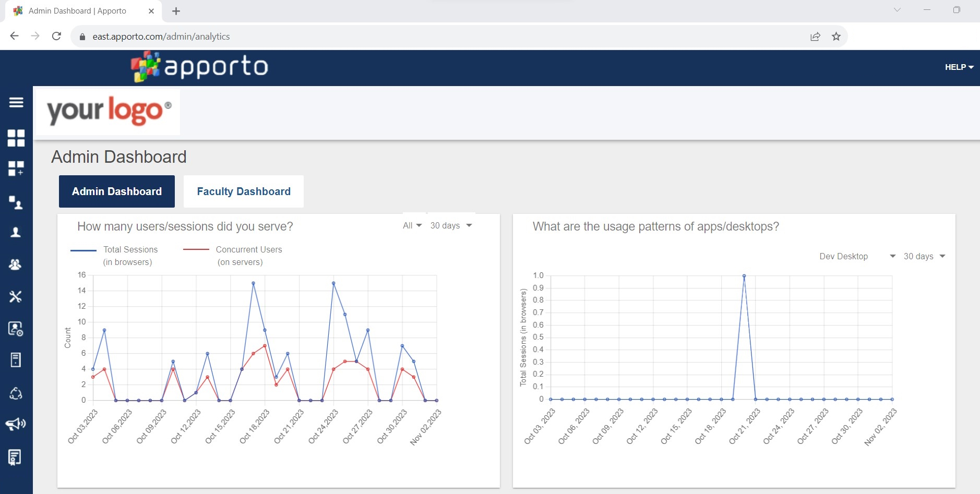Click the four-squares dashboard icon in sidebar
This screenshot has height=494, width=980.
[16, 138]
